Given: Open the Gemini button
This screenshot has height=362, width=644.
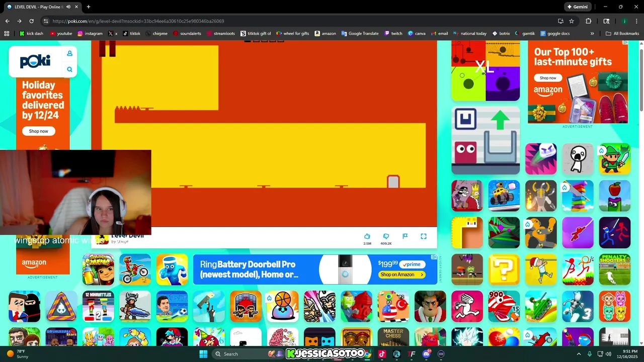Looking at the screenshot, I should 577,7.
